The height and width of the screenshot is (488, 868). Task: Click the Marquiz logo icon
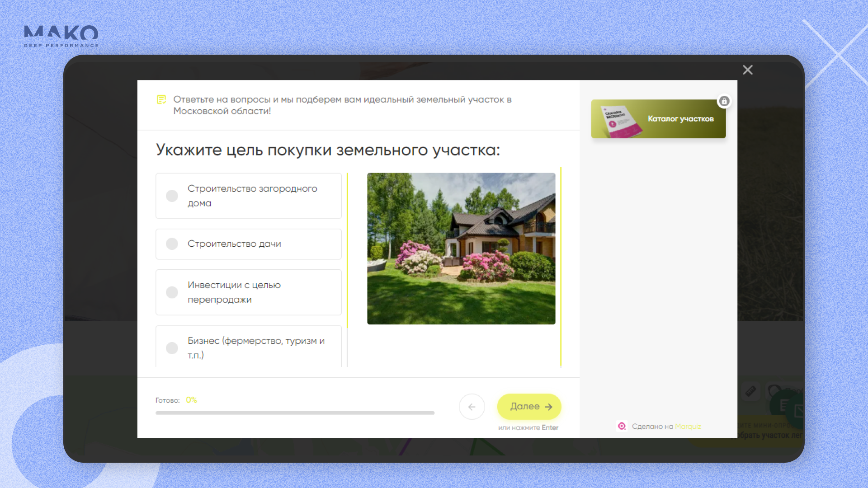point(622,426)
